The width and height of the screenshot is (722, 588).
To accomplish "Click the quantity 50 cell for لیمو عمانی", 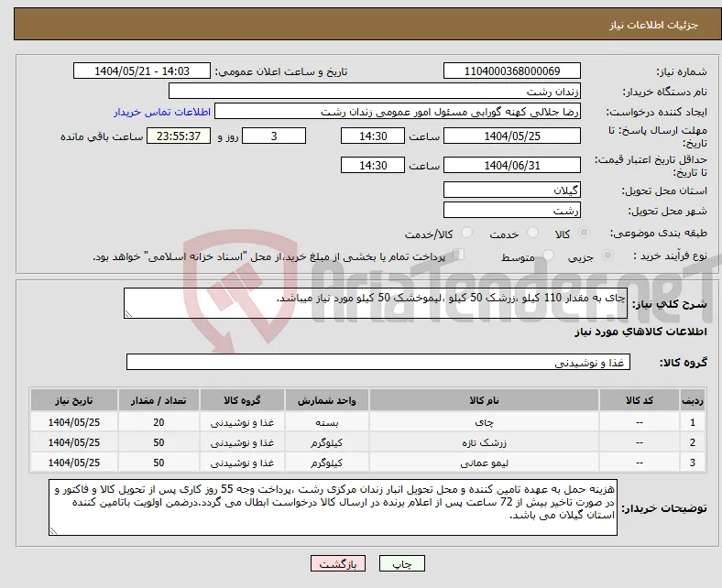I will pos(159,463).
